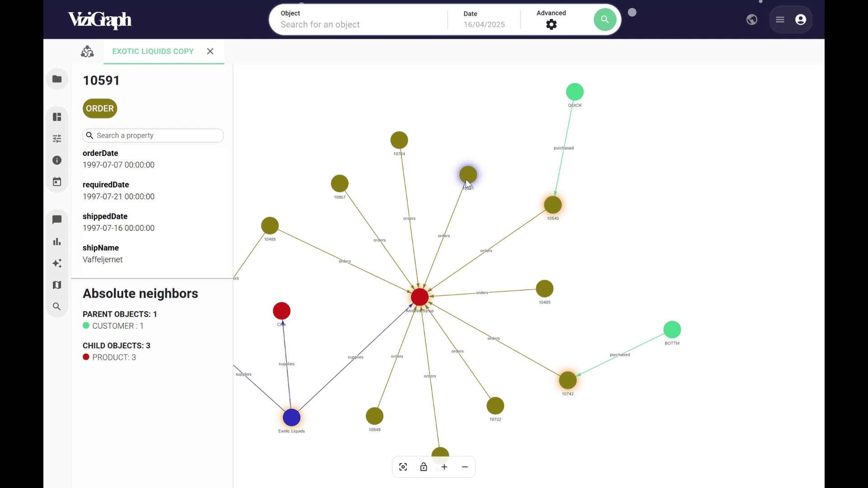868x488 pixels.
Task: Switch to EXOTIC LIQUIDS COPY tab
Action: (x=153, y=51)
